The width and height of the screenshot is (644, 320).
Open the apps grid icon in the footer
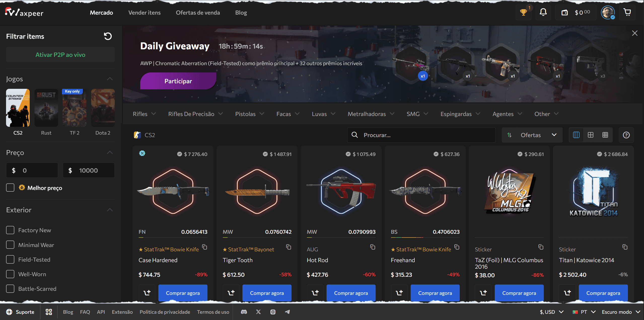[49, 312]
